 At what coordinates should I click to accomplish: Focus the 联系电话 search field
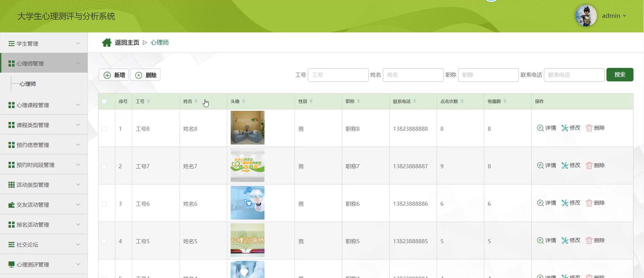(574, 75)
